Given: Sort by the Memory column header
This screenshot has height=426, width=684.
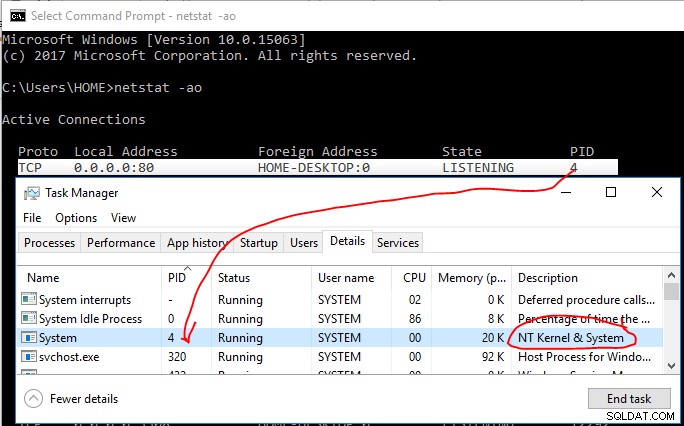Looking at the screenshot, I should point(472,278).
